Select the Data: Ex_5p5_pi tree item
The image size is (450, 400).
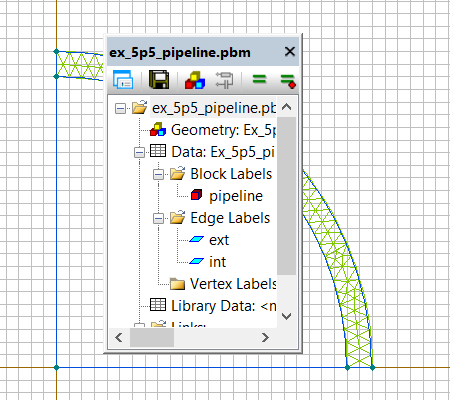point(223,152)
